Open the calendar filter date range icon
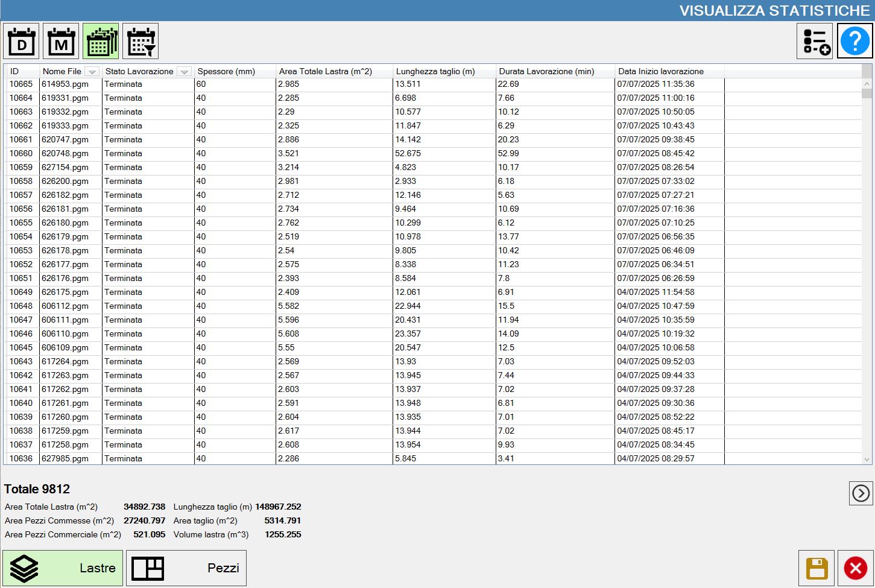This screenshot has width=875, height=588. coord(141,41)
